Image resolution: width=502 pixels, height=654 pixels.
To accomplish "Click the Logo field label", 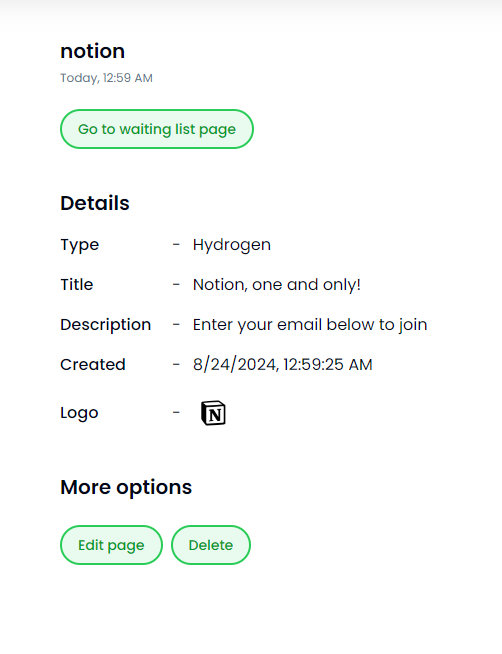I will click(x=79, y=413).
